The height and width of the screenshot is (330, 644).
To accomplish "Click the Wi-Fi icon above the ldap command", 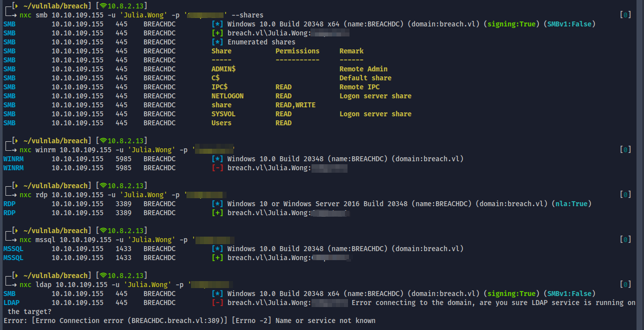I will pos(103,276).
